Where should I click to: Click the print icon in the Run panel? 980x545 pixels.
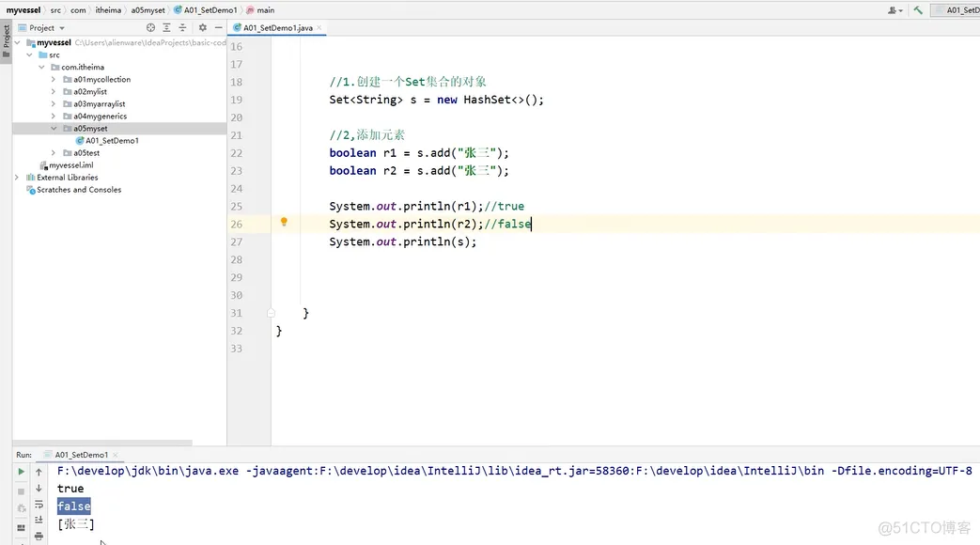coord(38,536)
